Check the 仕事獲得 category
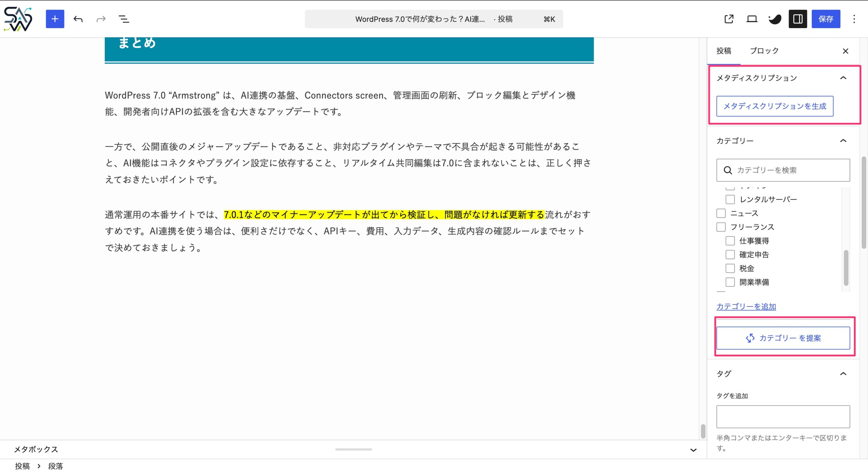The height and width of the screenshot is (473, 868). (x=730, y=241)
